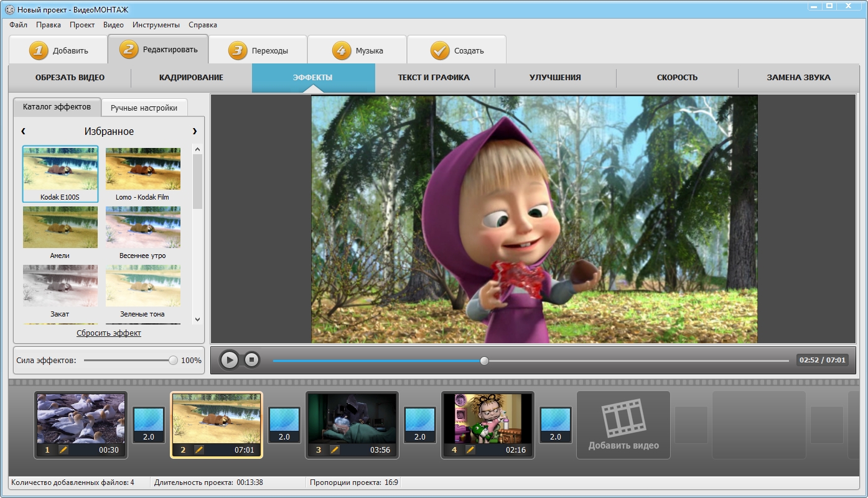Click the 100% effect strength value
The image size is (868, 498).
coord(191,361)
